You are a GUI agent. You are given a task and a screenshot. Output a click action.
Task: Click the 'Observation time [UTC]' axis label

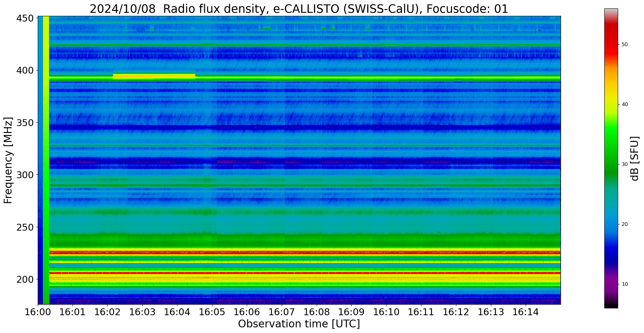pos(299,324)
